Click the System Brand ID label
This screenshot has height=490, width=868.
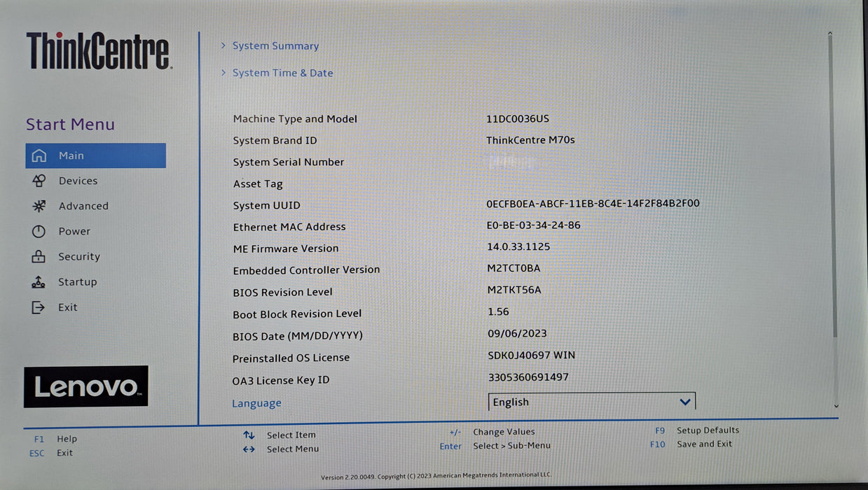click(x=275, y=141)
